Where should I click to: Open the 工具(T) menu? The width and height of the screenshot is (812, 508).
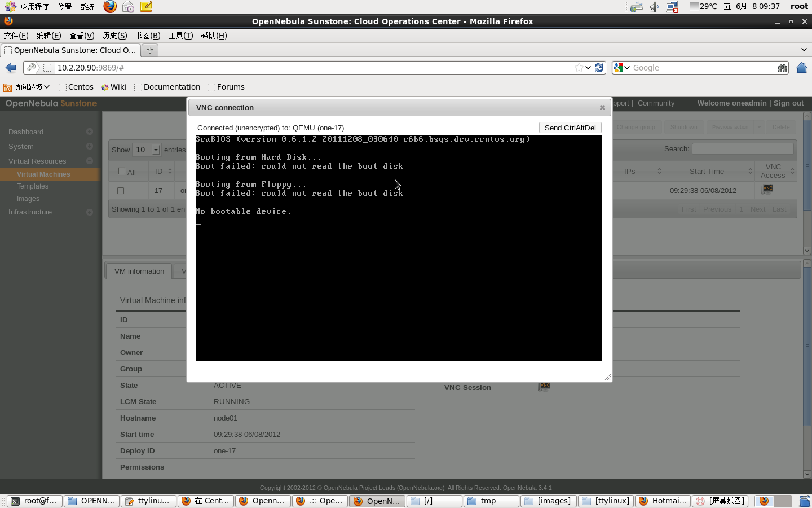tap(180, 36)
